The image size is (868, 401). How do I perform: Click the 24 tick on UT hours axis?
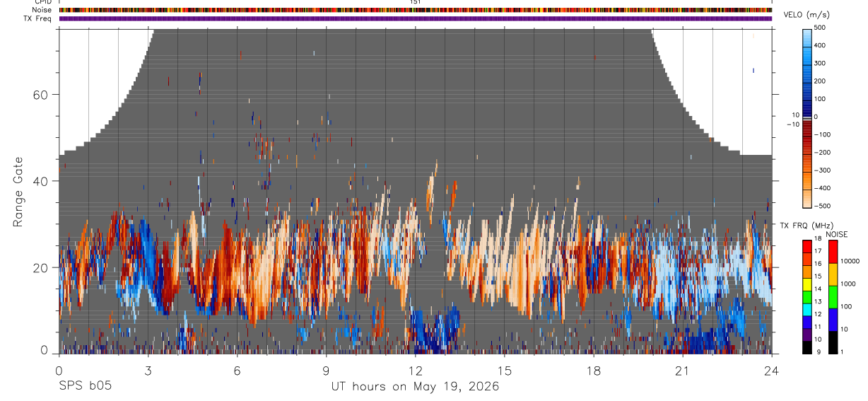pyautogui.click(x=771, y=369)
